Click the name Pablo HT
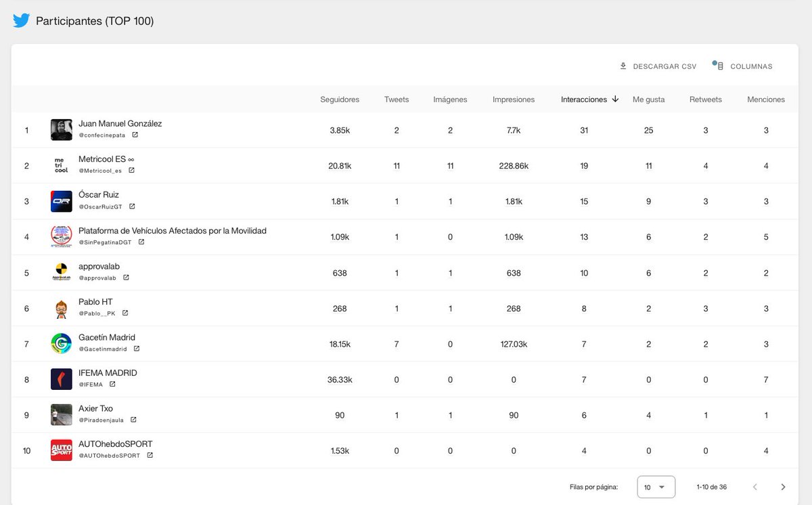This screenshot has height=505, width=812. click(95, 302)
